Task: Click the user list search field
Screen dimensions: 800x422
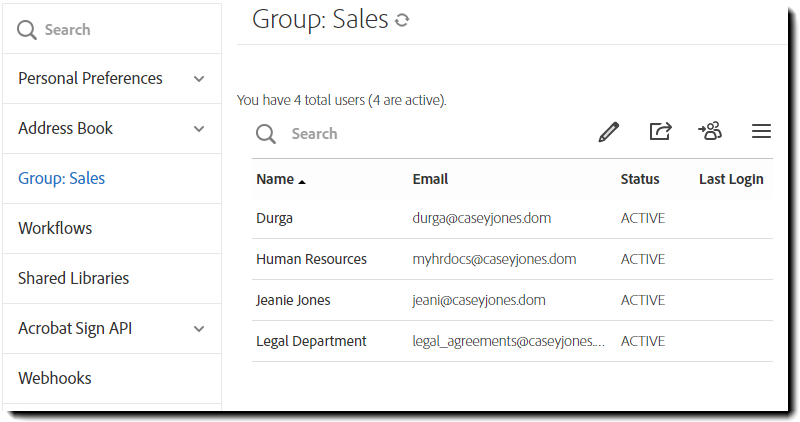Action: [420, 134]
